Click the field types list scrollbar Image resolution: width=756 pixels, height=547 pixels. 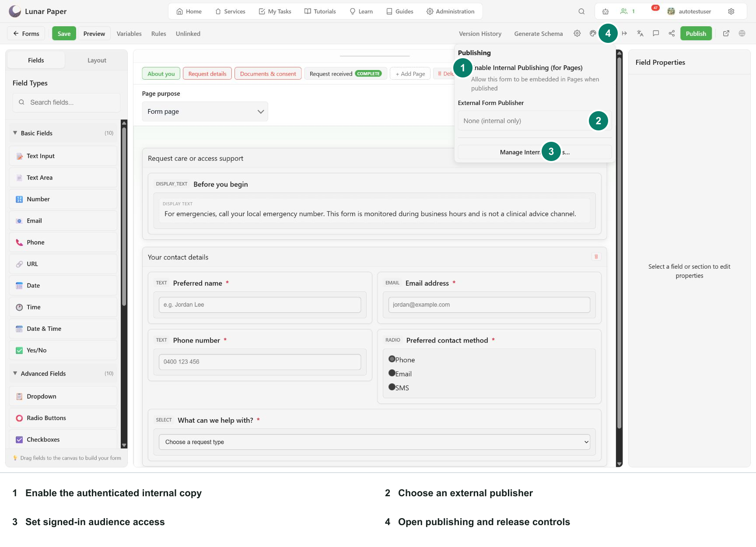coord(124,217)
